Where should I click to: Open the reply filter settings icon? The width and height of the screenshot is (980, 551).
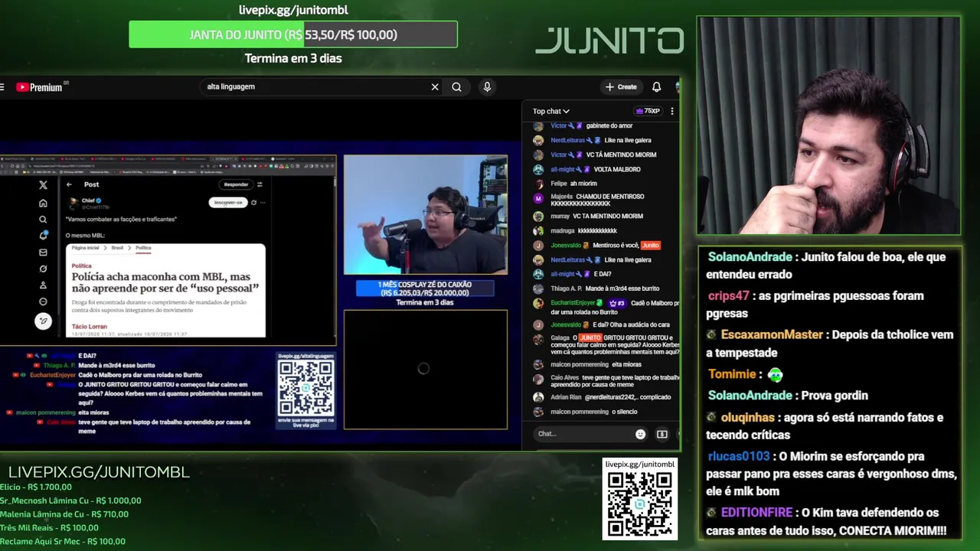260,184
